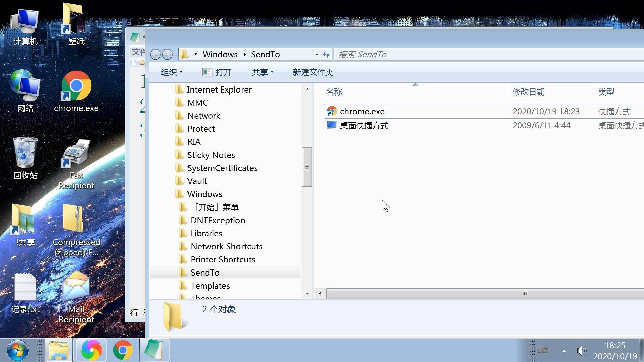Image resolution: width=644 pixels, height=362 pixels.
Task: Click 打开 toolbar button
Action: pyautogui.click(x=217, y=72)
